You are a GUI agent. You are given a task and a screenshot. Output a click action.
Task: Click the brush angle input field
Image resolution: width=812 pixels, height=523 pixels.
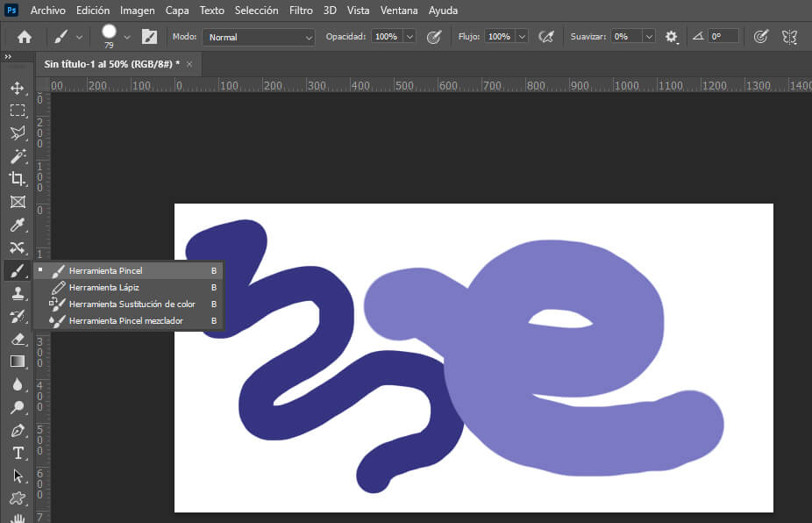click(x=723, y=37)
